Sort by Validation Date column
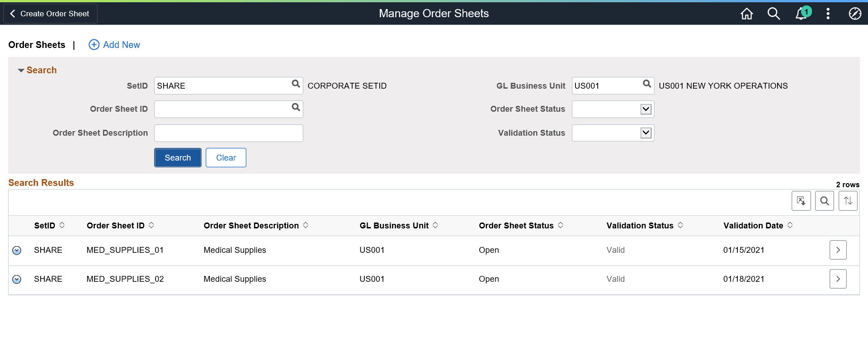868x346 pixels. [790, 225]
